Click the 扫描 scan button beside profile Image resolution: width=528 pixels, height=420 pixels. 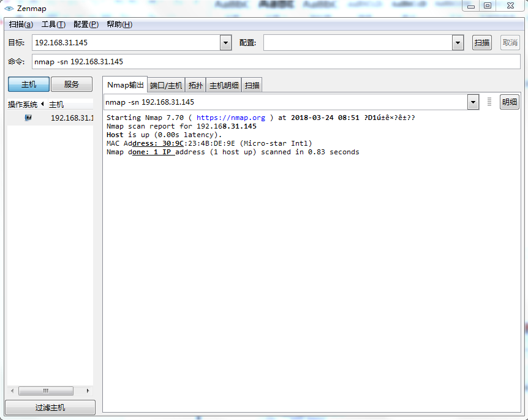(482, 43)
